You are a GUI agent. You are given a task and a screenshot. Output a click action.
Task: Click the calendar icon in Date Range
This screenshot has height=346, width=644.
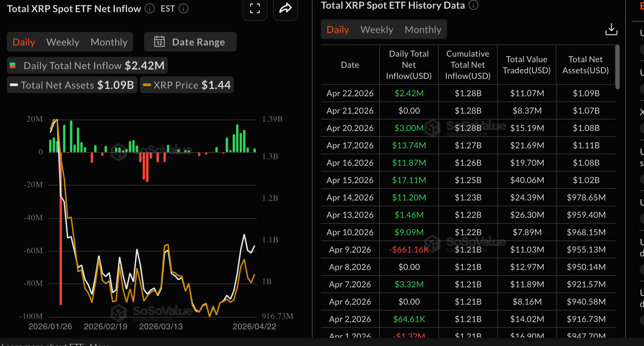point(159,42)
